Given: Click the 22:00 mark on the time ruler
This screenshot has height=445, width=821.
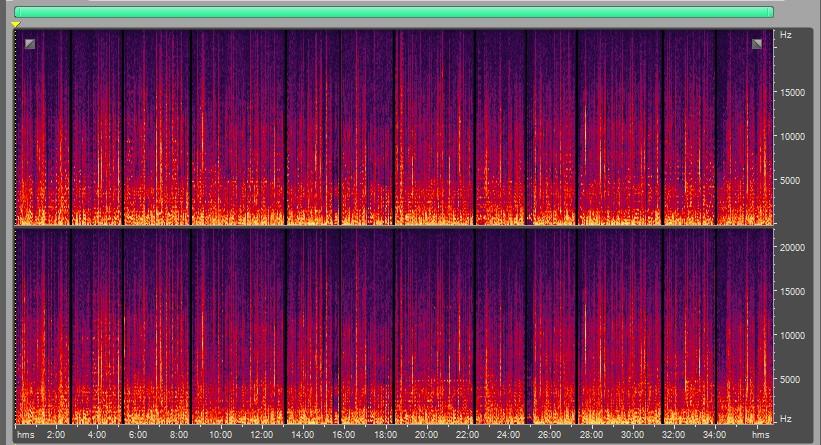Looking at the screenshot, I should tap(467, 435).
